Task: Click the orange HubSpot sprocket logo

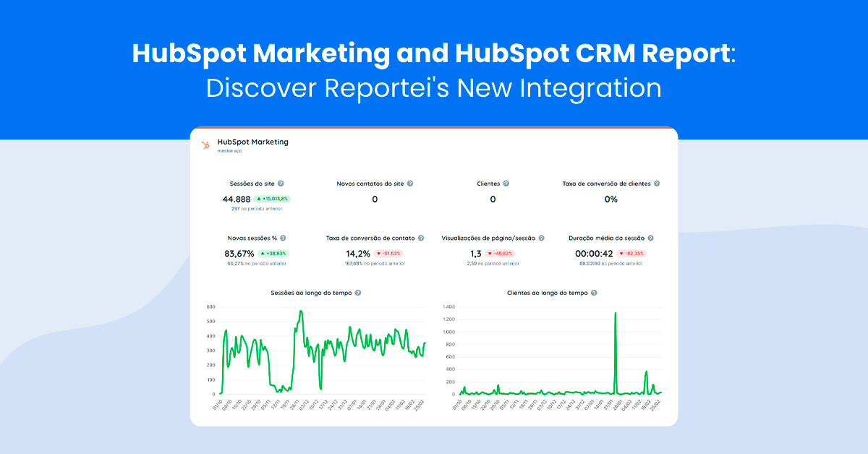Action: (x=205, y=145)
